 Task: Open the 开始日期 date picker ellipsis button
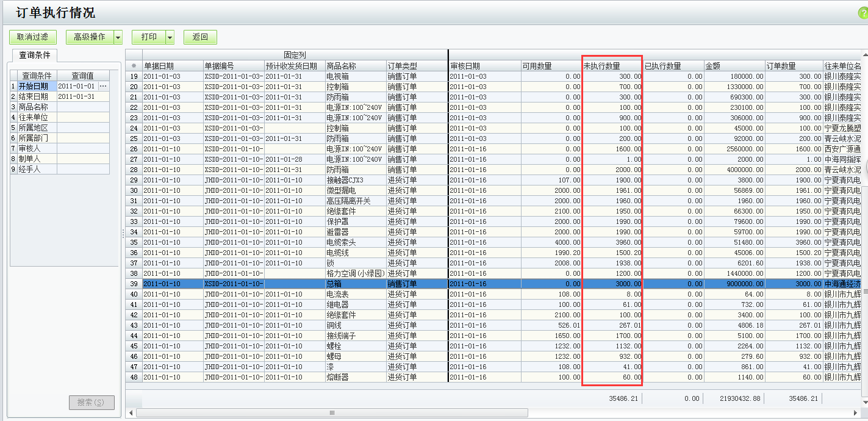103,86
